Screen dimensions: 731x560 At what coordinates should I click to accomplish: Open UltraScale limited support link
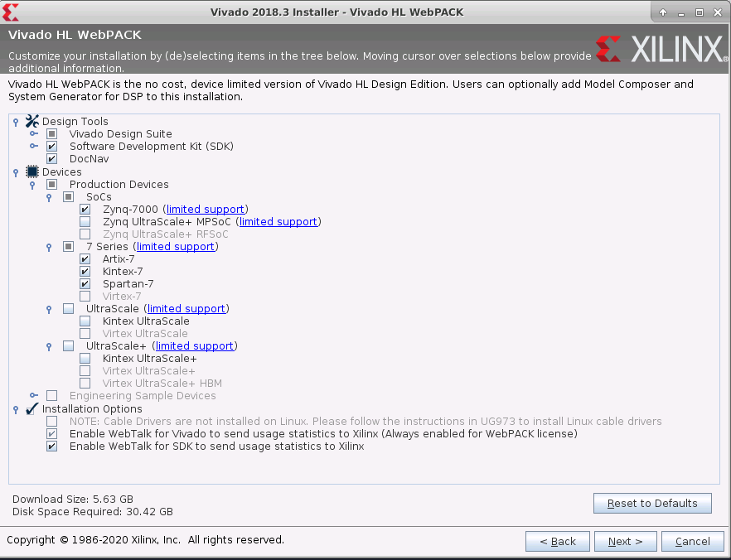(186, 308)
